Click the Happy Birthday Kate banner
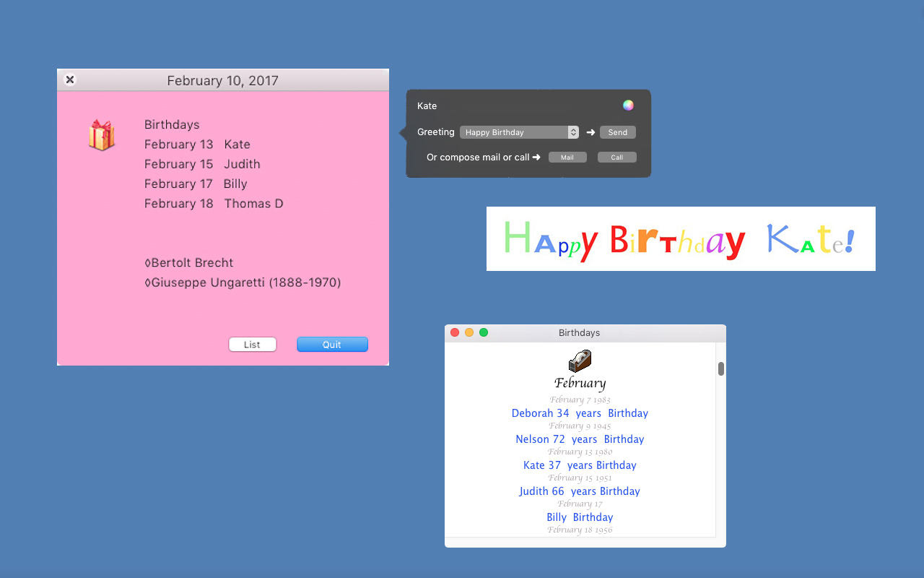Viewport: 924px width, 578px height. click(x=680, y=239)
